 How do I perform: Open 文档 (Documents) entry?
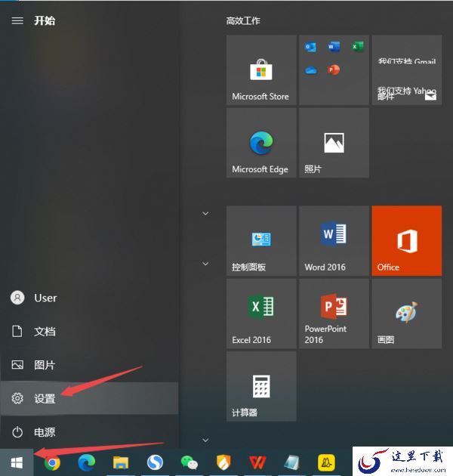click(x=89, y=331)
